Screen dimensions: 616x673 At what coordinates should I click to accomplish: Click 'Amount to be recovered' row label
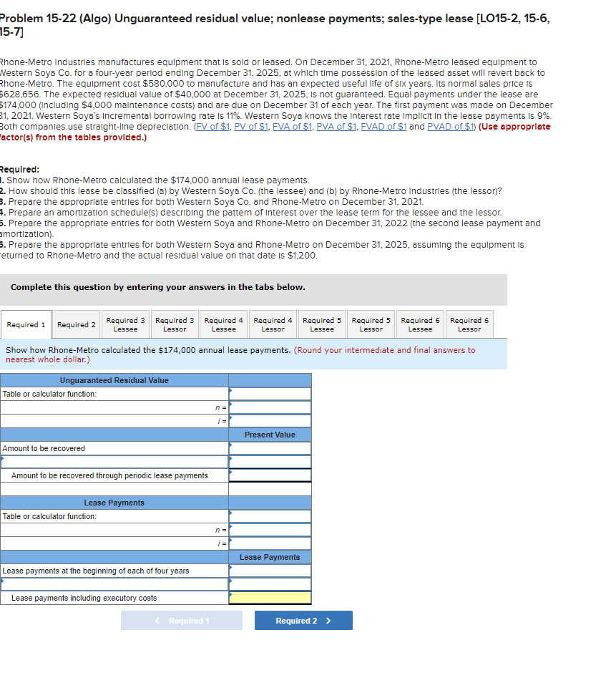tap(44, 448)
